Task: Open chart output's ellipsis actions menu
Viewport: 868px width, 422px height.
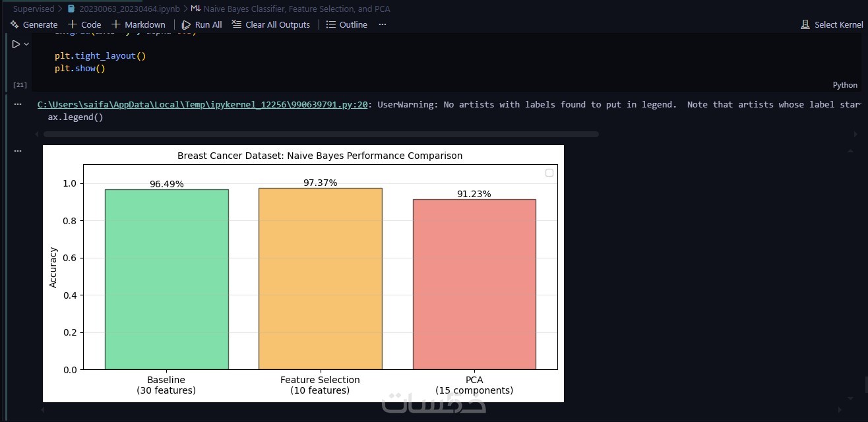Action: [18, 150]
